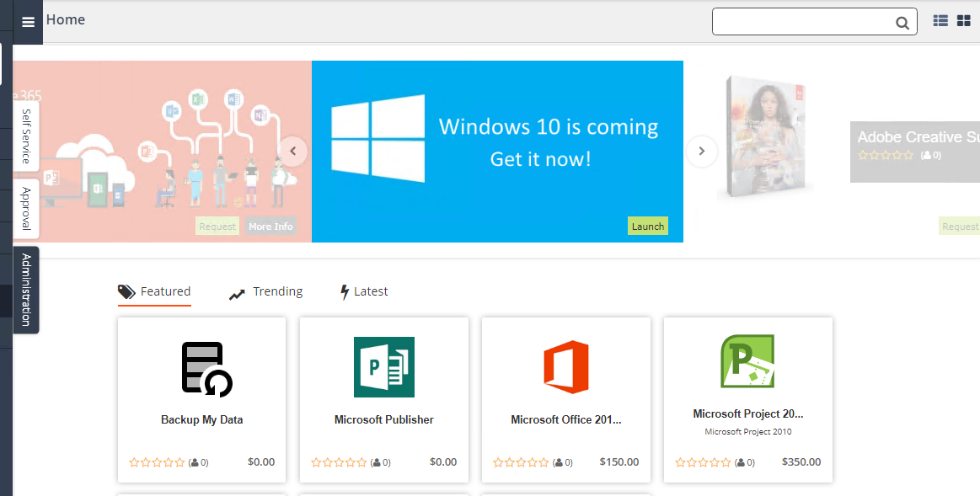Expand the Administration side panel
Viewport: 980px width, 496px height.
click(x=26, y=290)
